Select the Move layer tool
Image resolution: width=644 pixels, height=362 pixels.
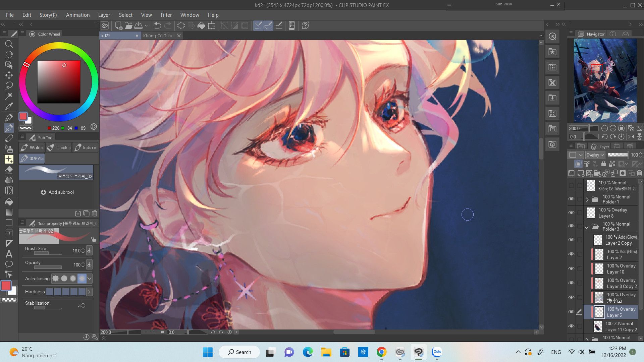pos(9,75)
